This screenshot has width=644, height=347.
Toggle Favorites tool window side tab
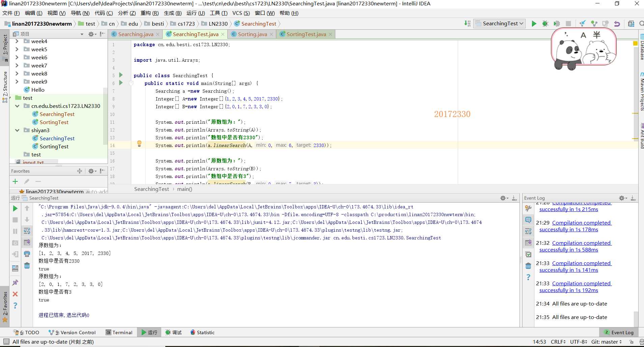pyautogui.click(x=5, y=307)
